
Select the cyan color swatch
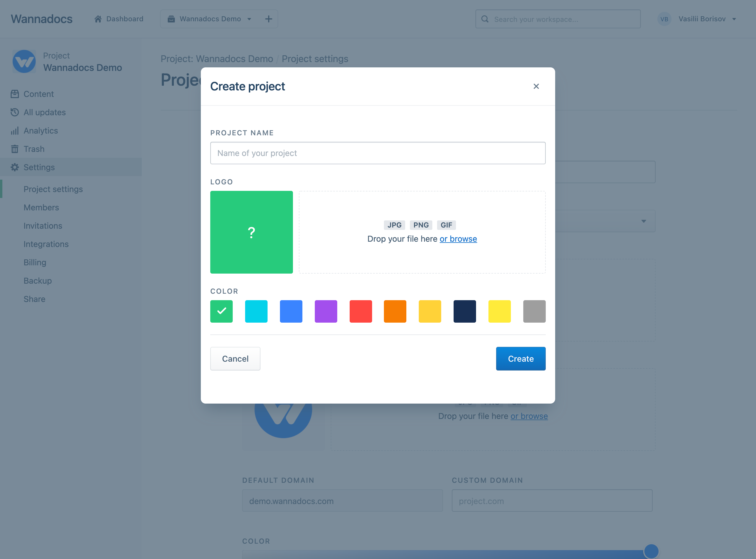click(256, 311)
